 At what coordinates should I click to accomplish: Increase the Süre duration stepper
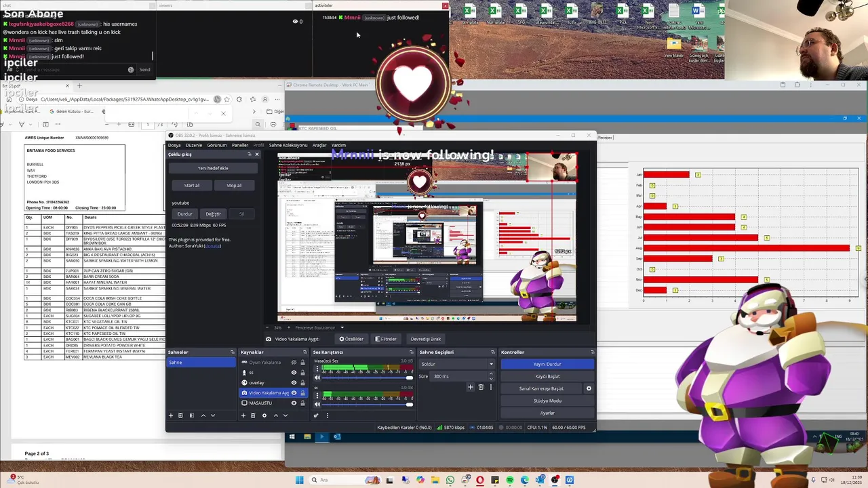point(492,375)
